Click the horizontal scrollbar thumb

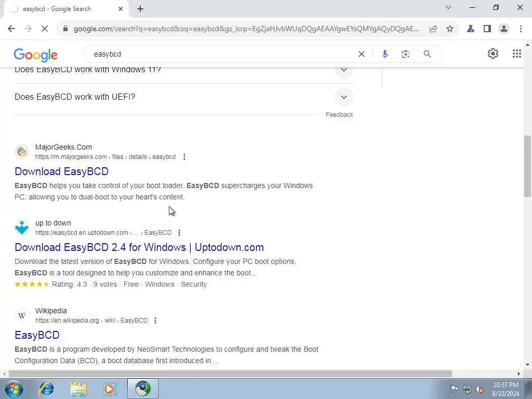(230, 374)
